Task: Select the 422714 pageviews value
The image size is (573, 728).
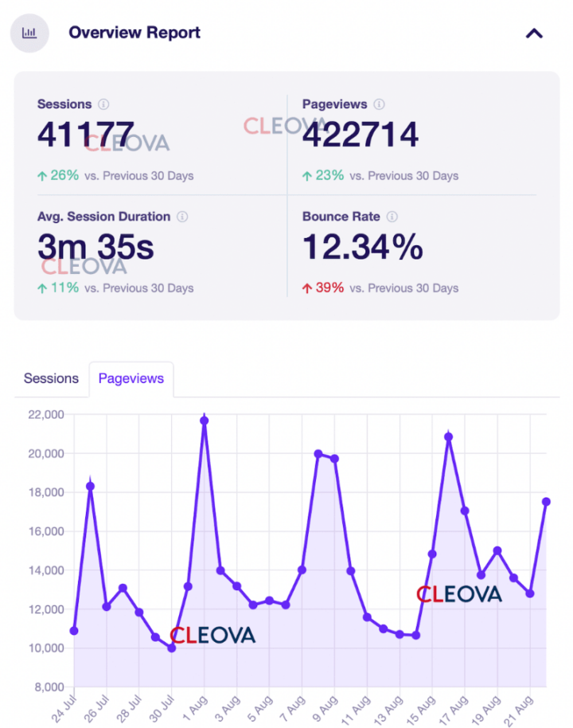Action: [361, 135]
